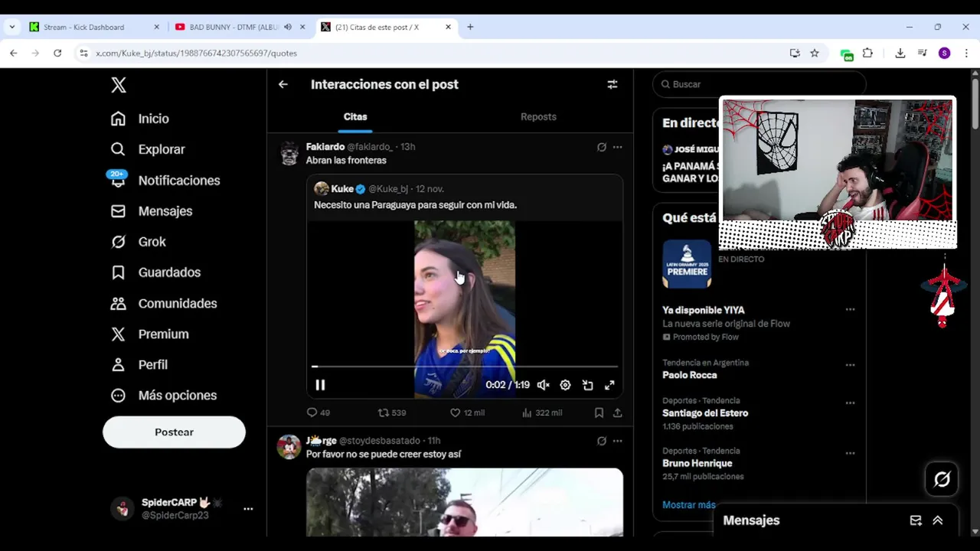Enter fullscreen on the video
The width and height of the screenshot is (980, 551).
point(609,385)
